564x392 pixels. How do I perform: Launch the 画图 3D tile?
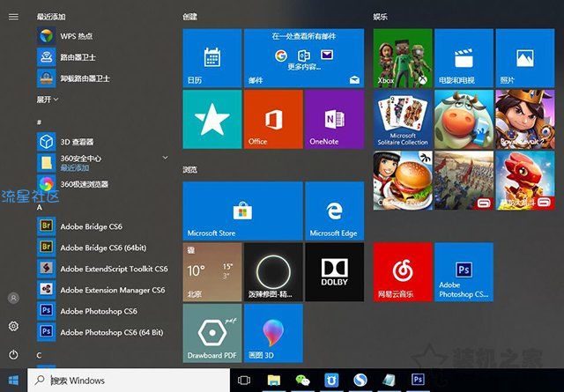[273, 333]
